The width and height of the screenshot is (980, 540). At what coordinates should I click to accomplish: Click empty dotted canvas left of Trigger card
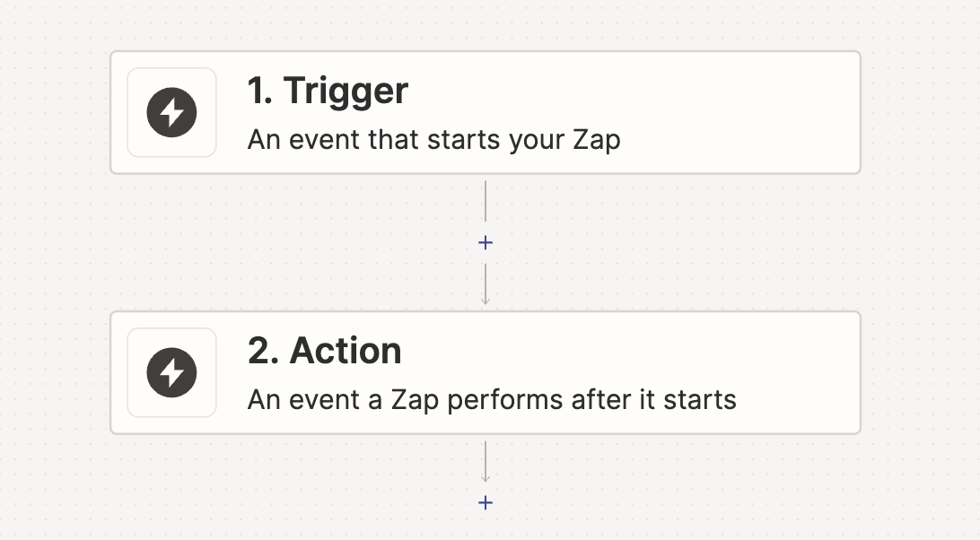tap(54, 113)
